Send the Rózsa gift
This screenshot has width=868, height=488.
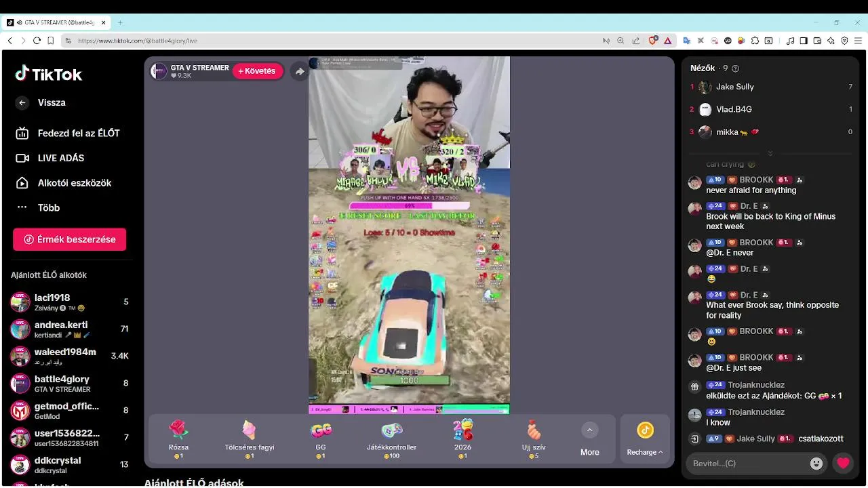(178, 439)
